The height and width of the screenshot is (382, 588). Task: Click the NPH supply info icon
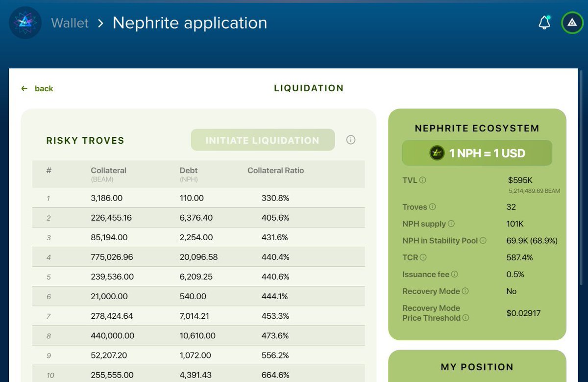point(451,224)
